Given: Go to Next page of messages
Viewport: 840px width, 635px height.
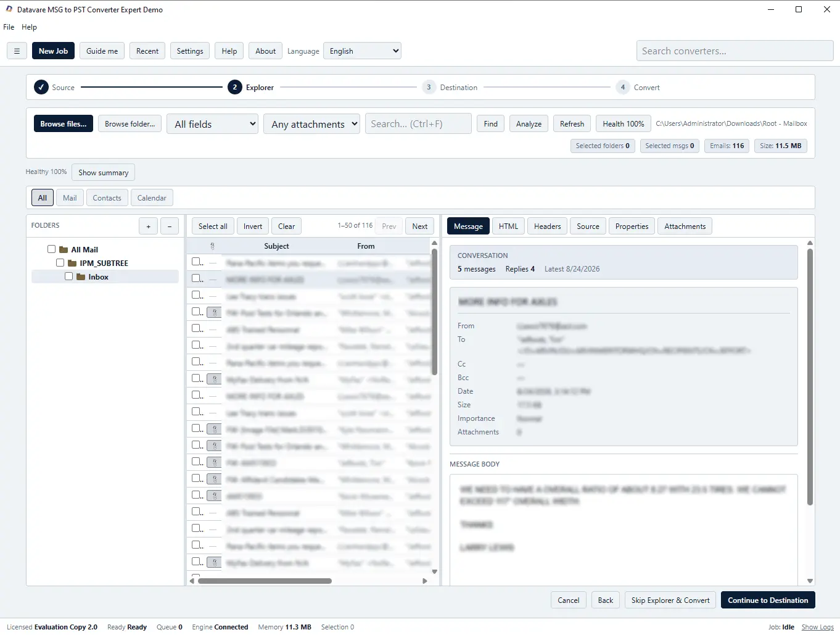Looking at the screenshot, I should pyautogui.click(x=420, y=226).
